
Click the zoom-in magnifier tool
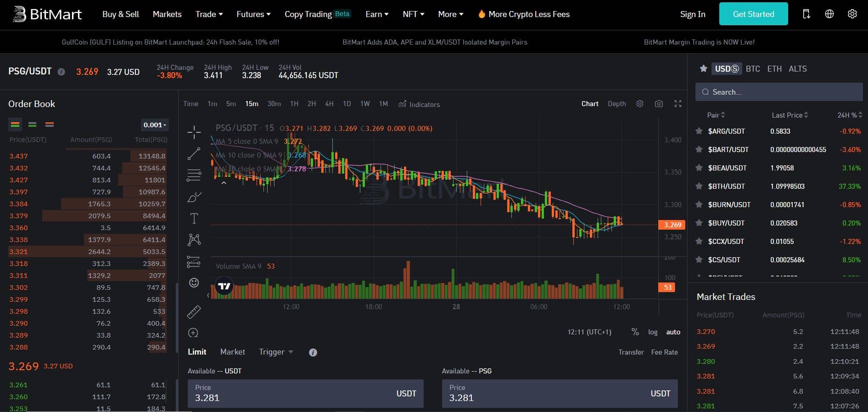pyautogui.click(x=193, y=333)
